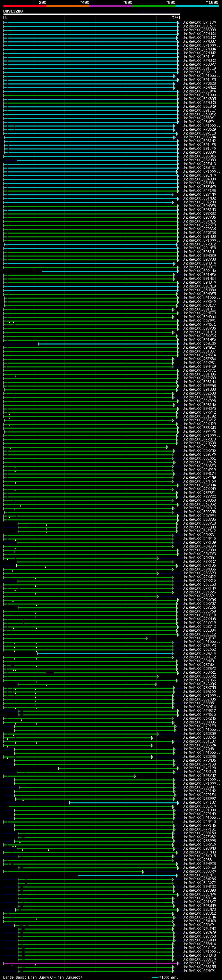Select hit label UniRef100_C4J2R7
This screenshot has width=222, height=980.
[x=199, y=447]
